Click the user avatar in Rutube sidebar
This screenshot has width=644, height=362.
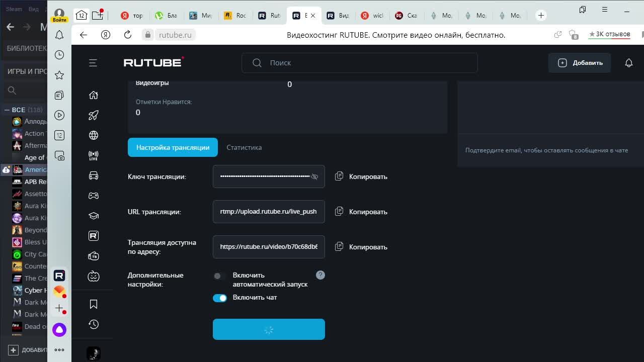click(93, 353)
